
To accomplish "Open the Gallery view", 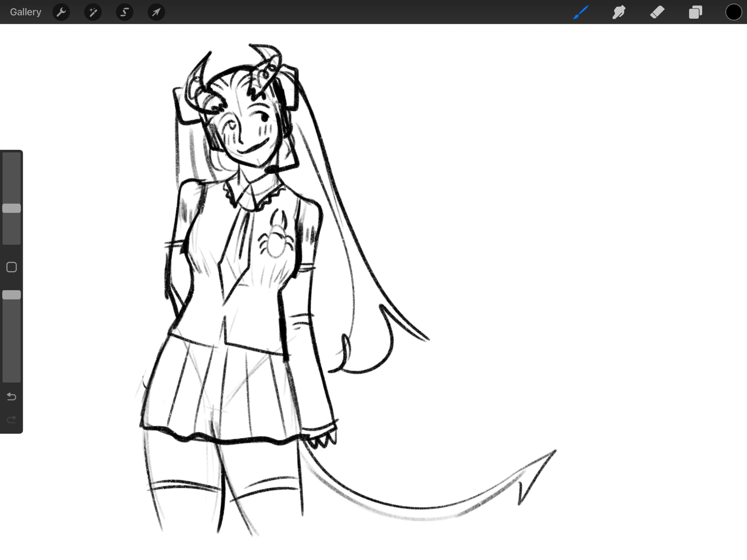I will (x=25, y=12).
